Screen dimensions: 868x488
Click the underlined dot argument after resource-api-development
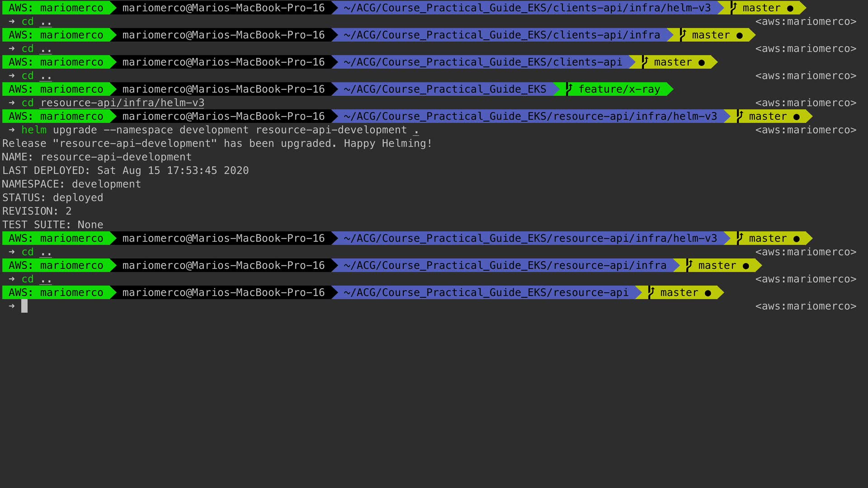coord(416,130)
